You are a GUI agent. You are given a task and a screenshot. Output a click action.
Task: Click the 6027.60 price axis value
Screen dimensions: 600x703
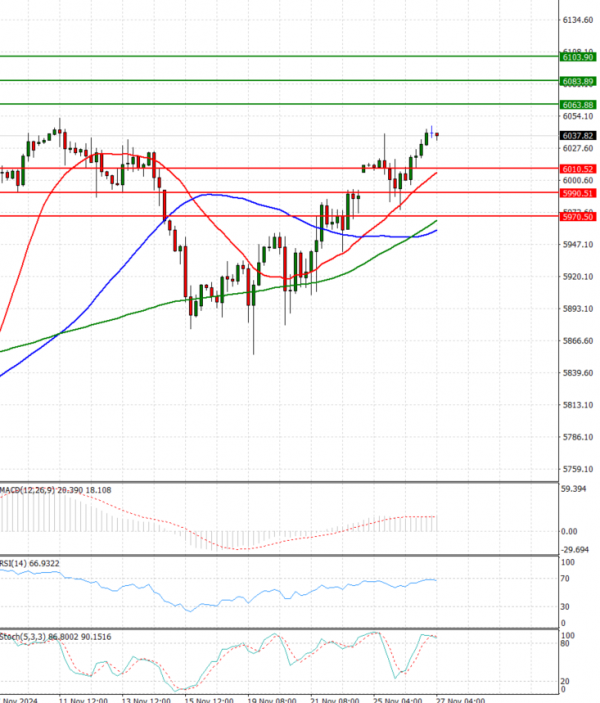[578, 148]
